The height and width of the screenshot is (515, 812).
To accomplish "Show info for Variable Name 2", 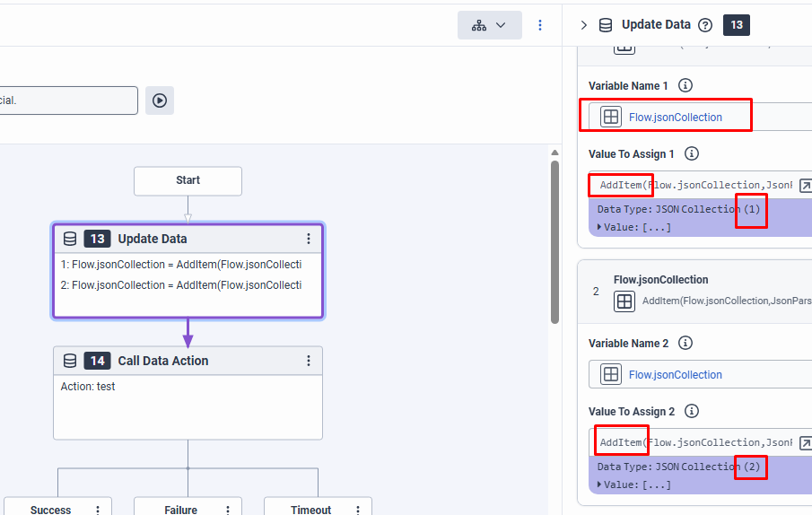I will coord(685,344).
